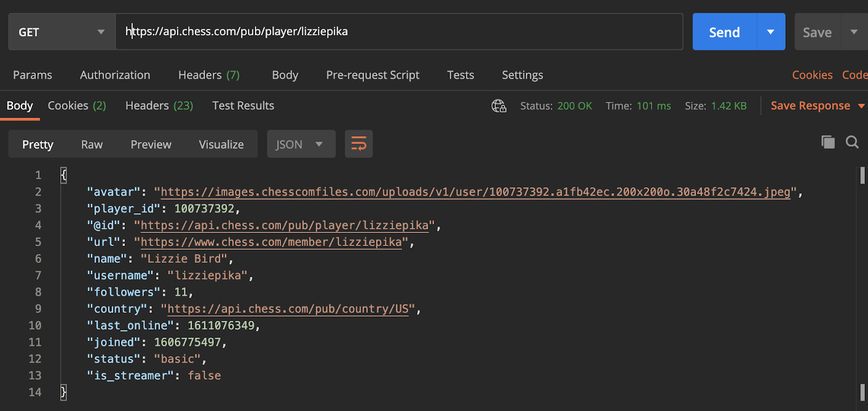868x411 pixels.
Task: Select the response Headers (23) tab
Action: pos(159,106)
